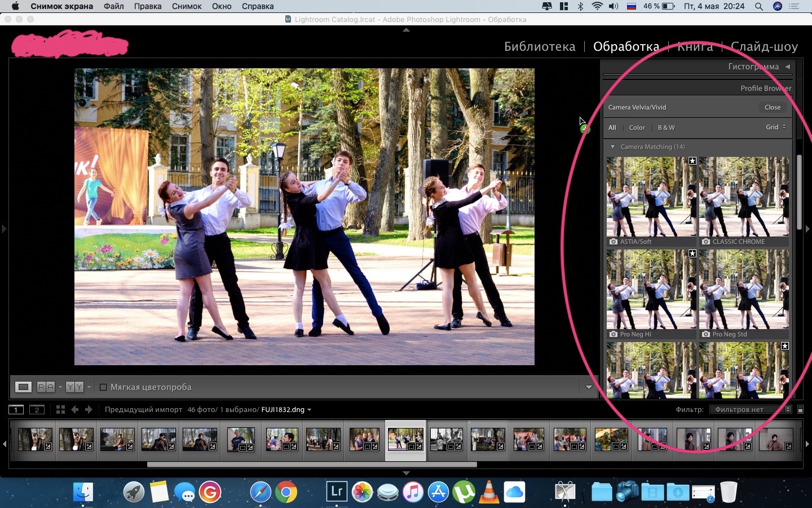Image resolution: width=812 pixels, height=508 pixels.
Task: Hide the top module picker panel
Action: coord(406,29)
